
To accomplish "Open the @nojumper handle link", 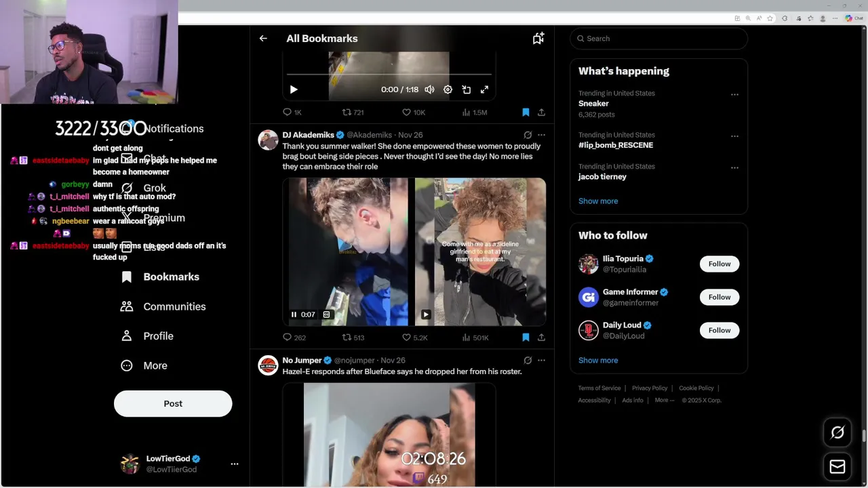I will 355,361.
